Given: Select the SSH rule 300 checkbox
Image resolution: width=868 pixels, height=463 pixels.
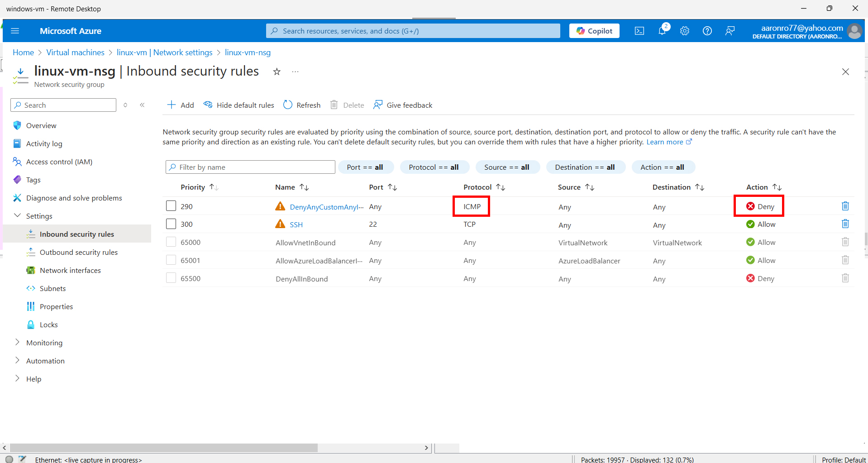Looking at the screenshot, I should click(x=171, y=223).
